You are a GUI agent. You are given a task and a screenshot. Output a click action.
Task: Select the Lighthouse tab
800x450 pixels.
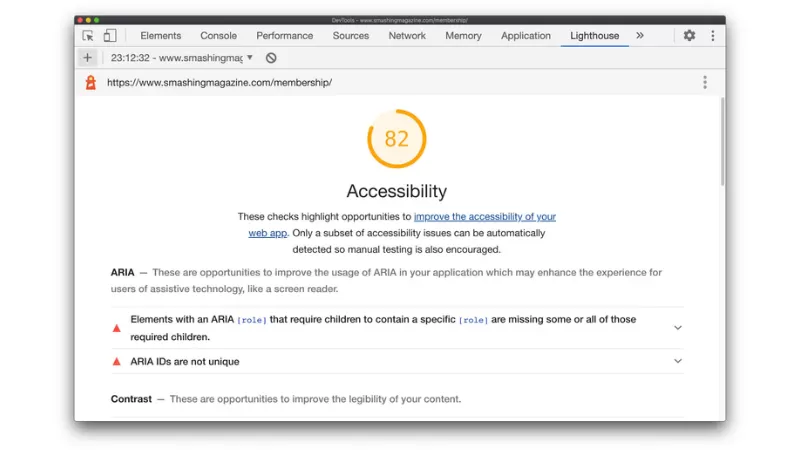pos(594,36)
